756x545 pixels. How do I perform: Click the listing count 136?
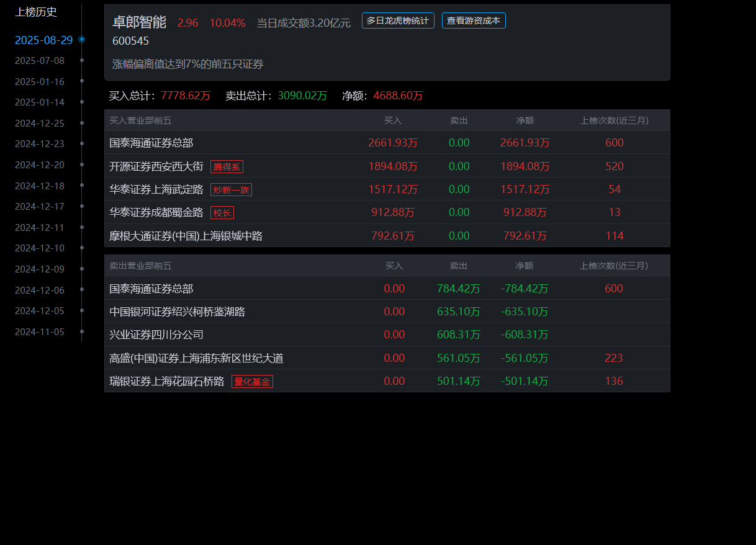pos(614,381)
